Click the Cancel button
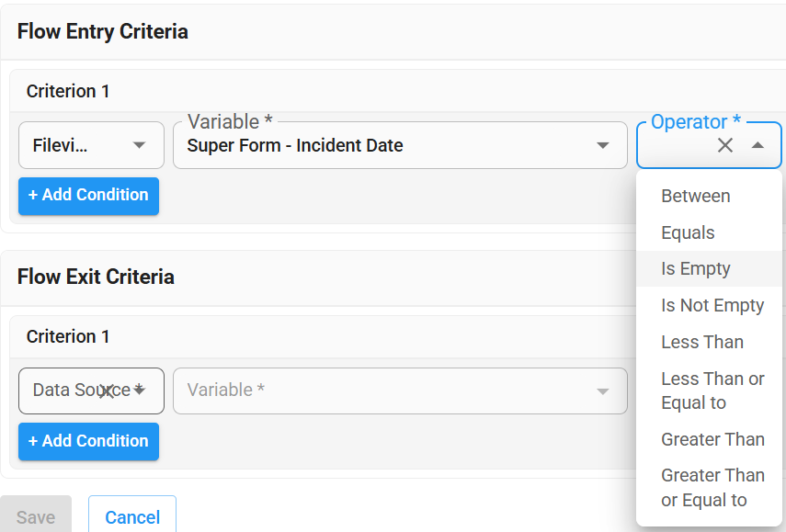Viewport: 786px width, 532px height. click(132, 517)
